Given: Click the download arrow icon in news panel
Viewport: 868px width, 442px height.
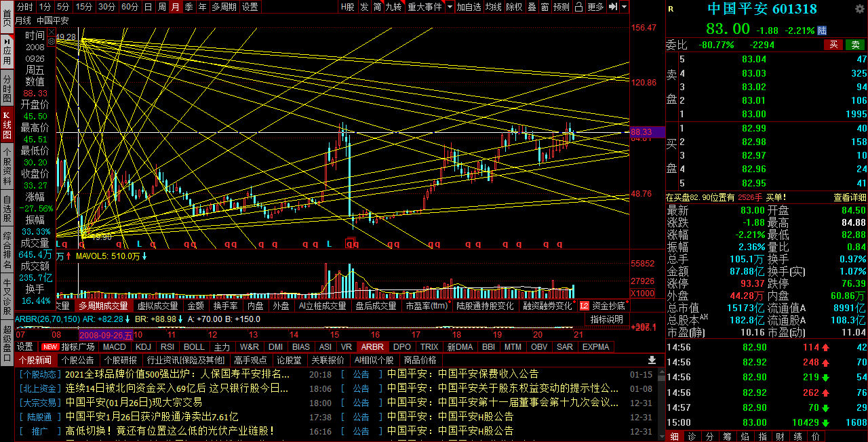Looking at the screenshot, I should [652, 360].
